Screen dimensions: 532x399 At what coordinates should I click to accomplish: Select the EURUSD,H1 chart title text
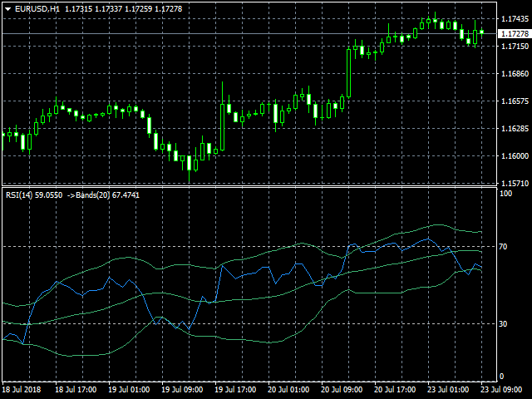37,9
